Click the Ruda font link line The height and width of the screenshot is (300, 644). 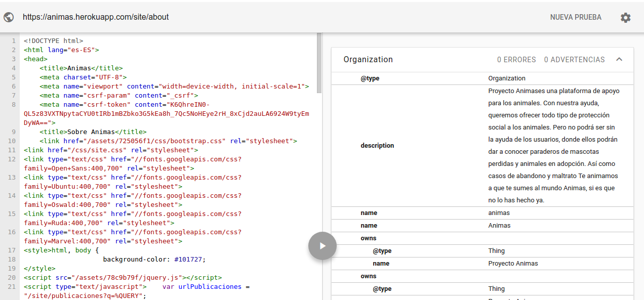point(133,219)
